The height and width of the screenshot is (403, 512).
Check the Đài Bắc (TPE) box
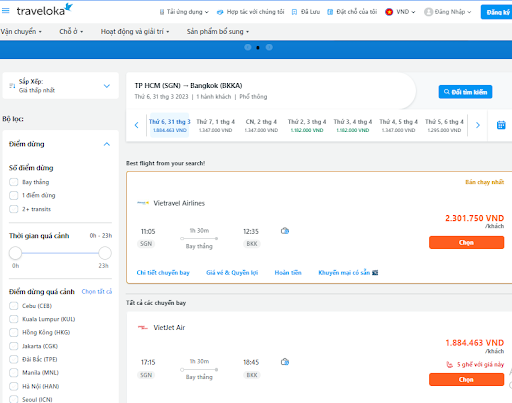[x=14, y=359]
